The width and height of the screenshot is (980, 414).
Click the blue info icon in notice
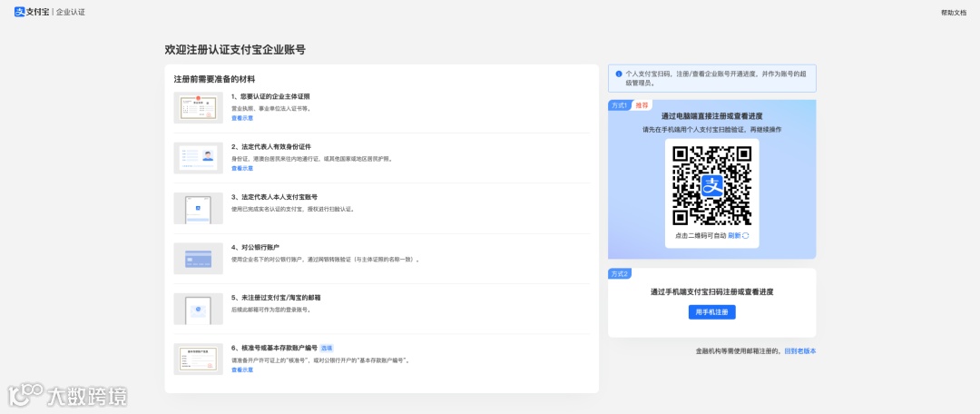[619, 74]
